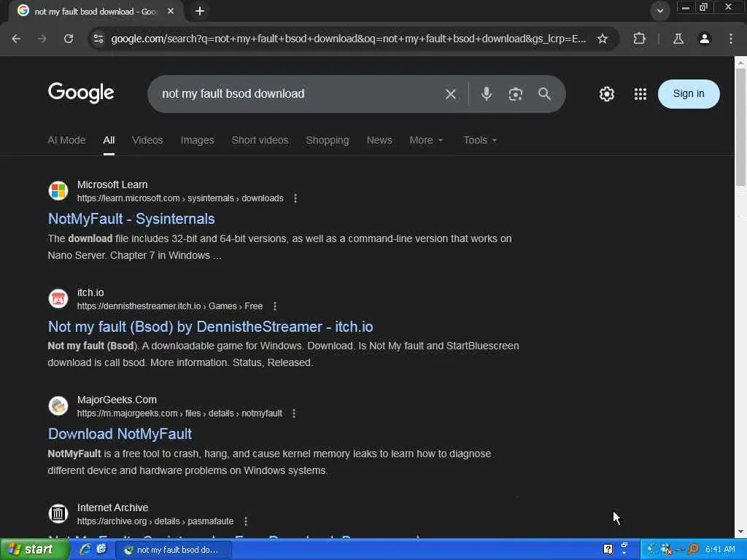The image size is (747, 560).
Task: Open NotMyFault - Sysinternals result
Action: click(x=131, y=219)
